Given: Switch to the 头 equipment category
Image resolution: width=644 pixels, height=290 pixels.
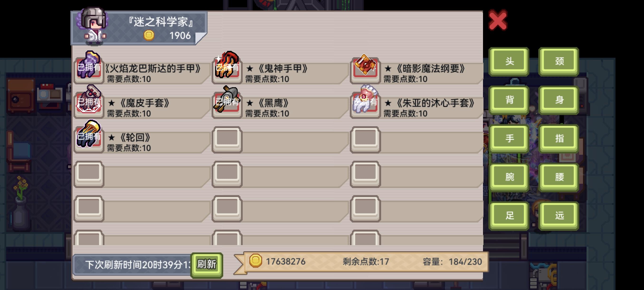Looking at the screenshot, I should (509, 61).
